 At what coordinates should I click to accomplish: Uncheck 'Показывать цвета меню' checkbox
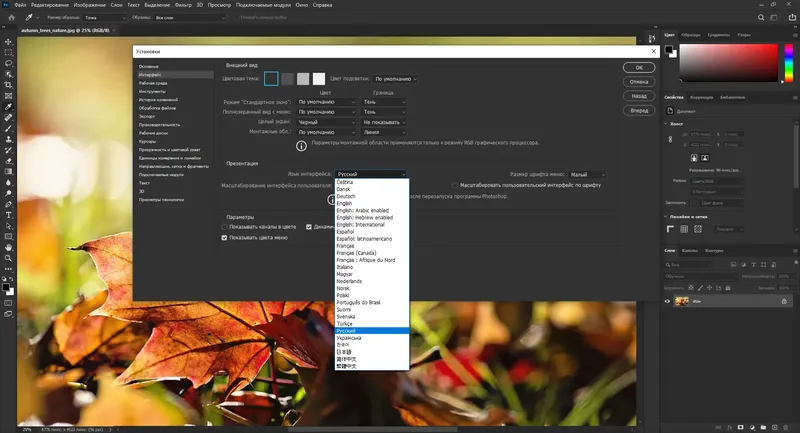[224, 238]
